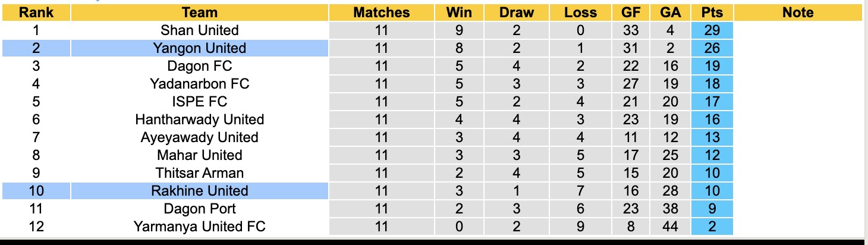Click the Win column header
868x245 pixels.
pyautogui.click(x=458, y=12)
